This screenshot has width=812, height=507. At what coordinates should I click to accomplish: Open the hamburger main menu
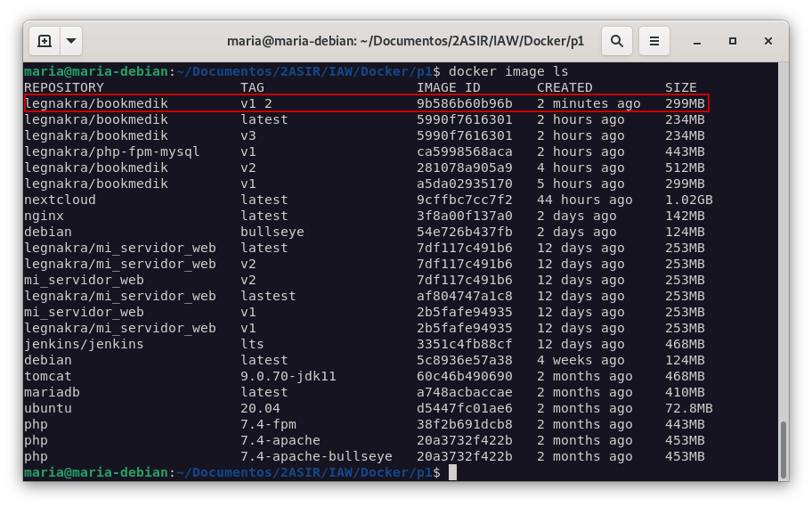pyautogui.click(x=654, y=41)
